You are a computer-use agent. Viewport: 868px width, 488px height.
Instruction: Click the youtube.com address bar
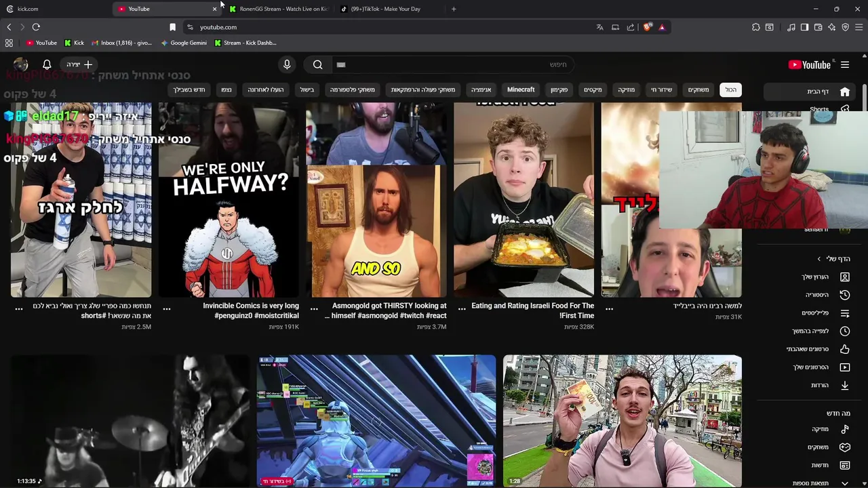tap(393, 27)
